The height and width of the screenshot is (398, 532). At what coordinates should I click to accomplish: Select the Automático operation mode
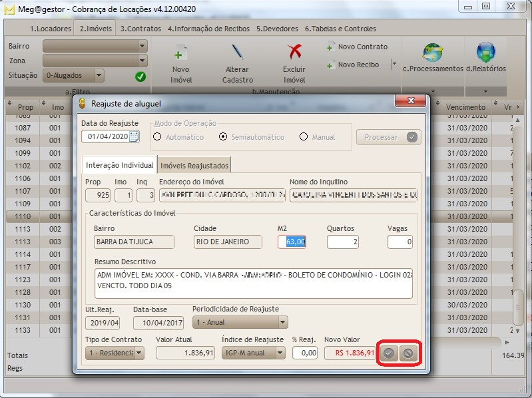[158, 137]
